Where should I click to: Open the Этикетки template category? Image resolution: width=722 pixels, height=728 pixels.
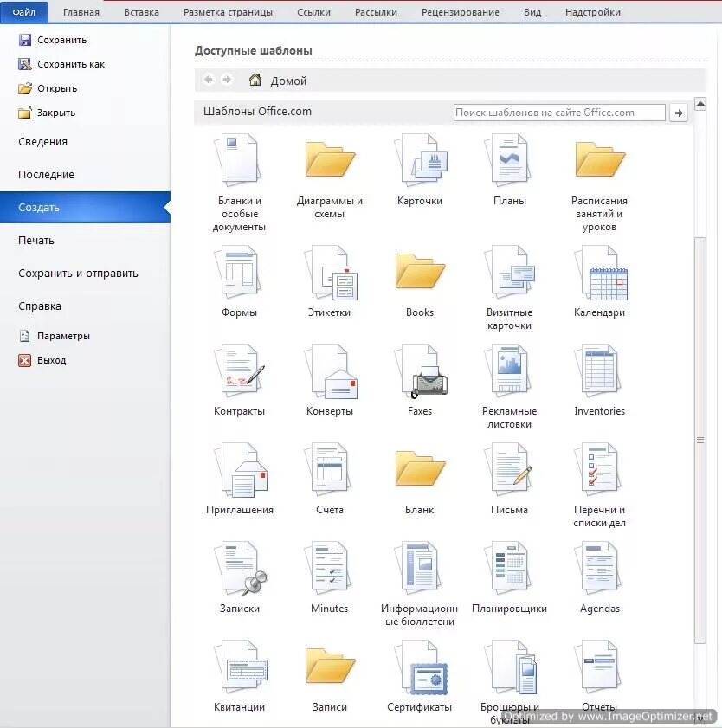pyautogui.click(x=329, y=280)
